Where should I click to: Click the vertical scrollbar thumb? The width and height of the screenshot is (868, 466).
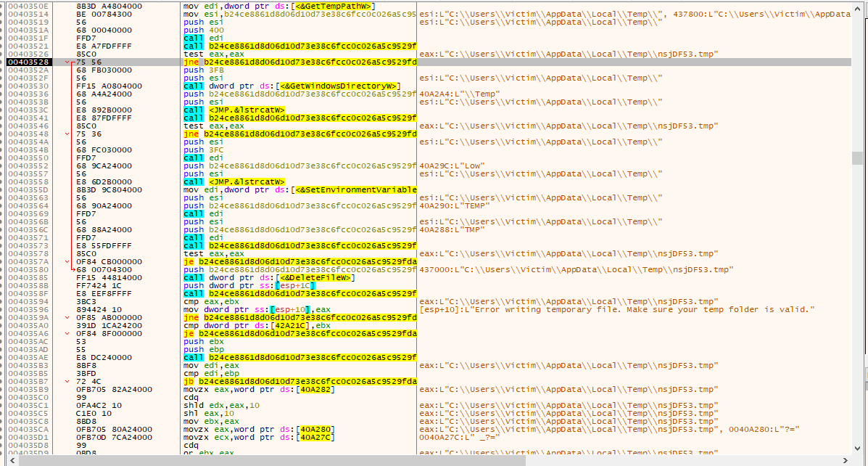(x=858, y=158)
